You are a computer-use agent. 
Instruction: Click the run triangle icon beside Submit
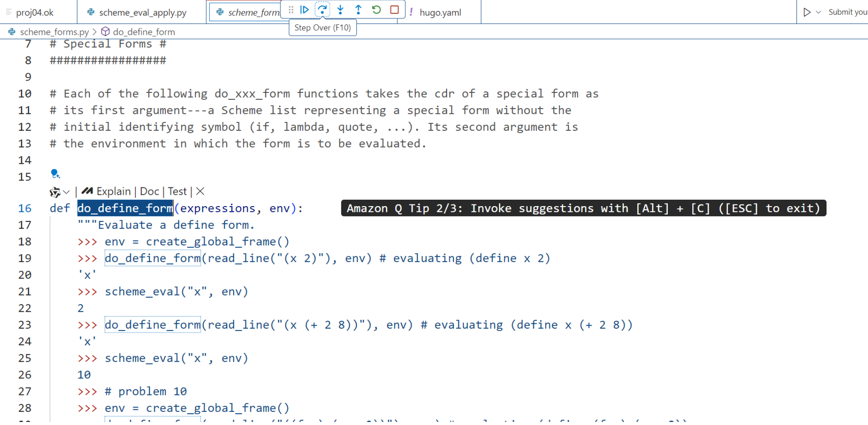(807, 12)
